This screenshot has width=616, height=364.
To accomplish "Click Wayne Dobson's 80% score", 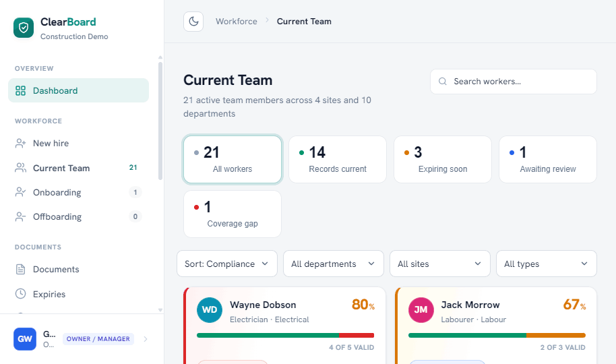I will point(363,305).
